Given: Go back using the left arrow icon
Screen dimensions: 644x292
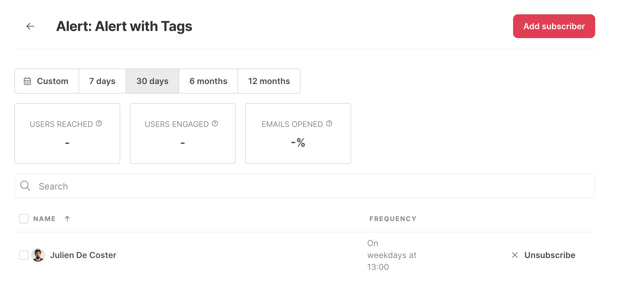Looking at the screenshot, I should point(30,26).
